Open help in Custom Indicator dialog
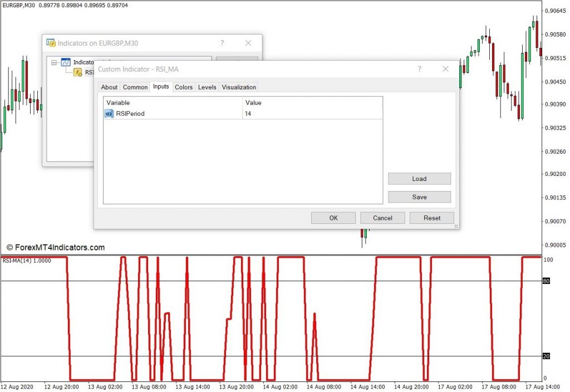 pyautogui.click(x=420, y=68)
